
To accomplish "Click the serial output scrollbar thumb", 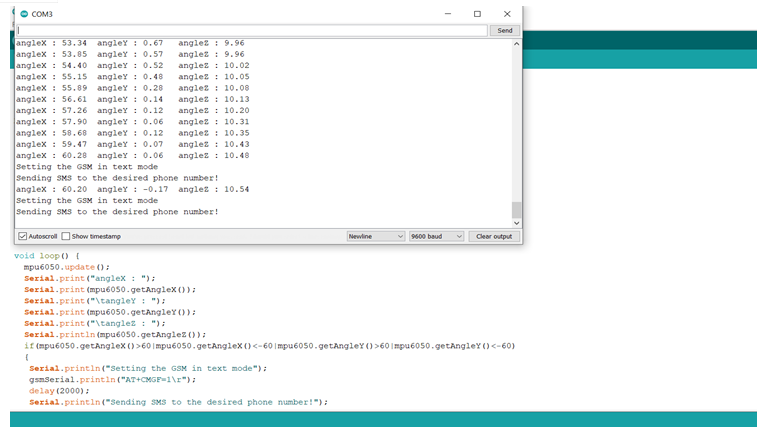I will pos(516,210).
